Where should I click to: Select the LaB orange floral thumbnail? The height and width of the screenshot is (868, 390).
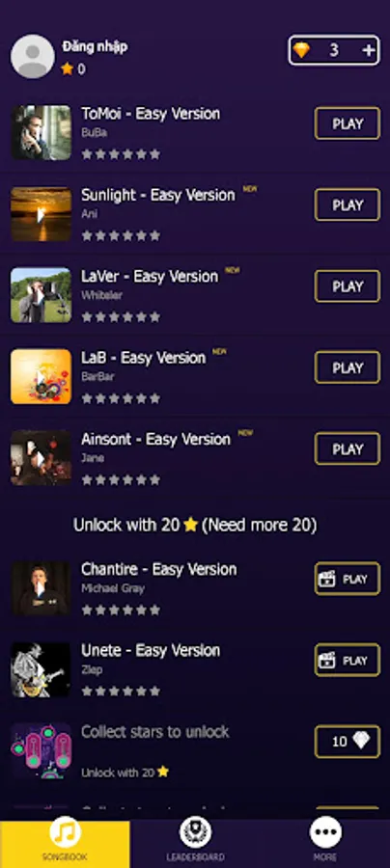tap(41, 376)
